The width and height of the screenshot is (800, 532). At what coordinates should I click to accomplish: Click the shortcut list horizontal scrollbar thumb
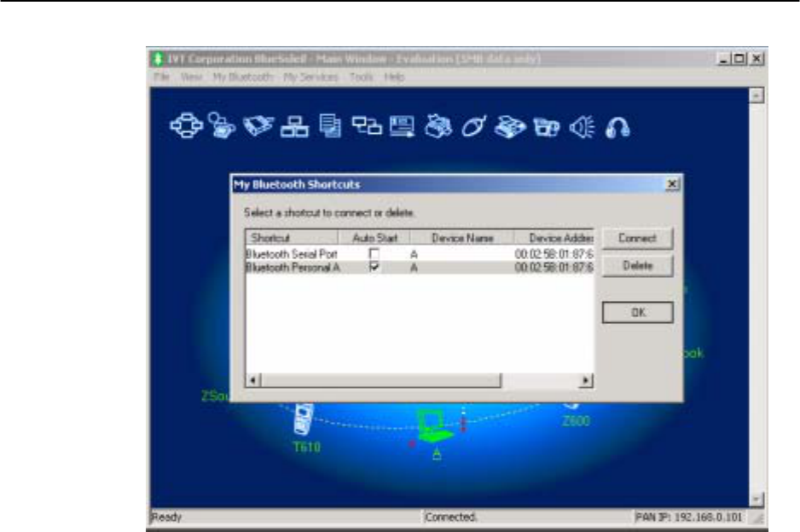click(x=381, y=380)
